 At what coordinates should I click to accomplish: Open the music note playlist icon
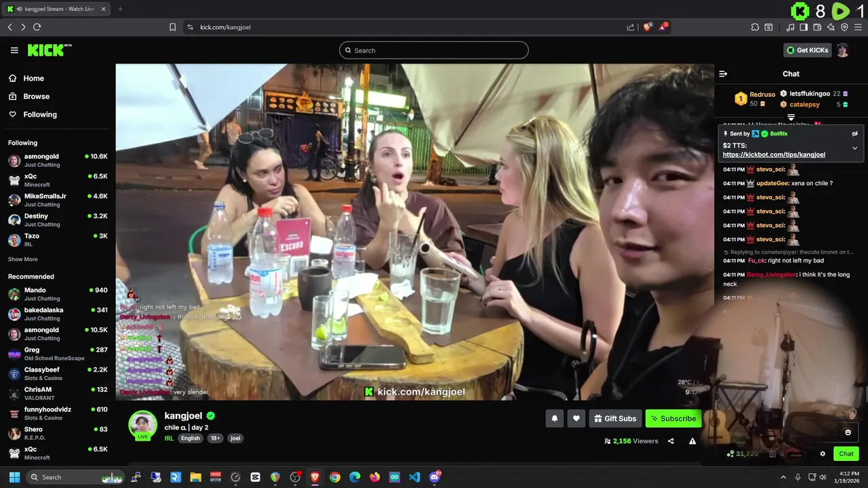[790, 27]
